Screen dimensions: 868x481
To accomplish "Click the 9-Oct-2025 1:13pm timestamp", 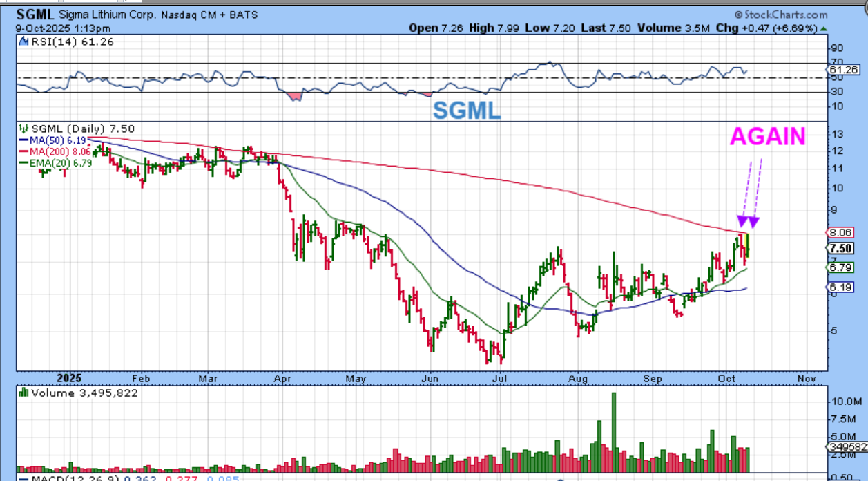I will coord(64,28).
